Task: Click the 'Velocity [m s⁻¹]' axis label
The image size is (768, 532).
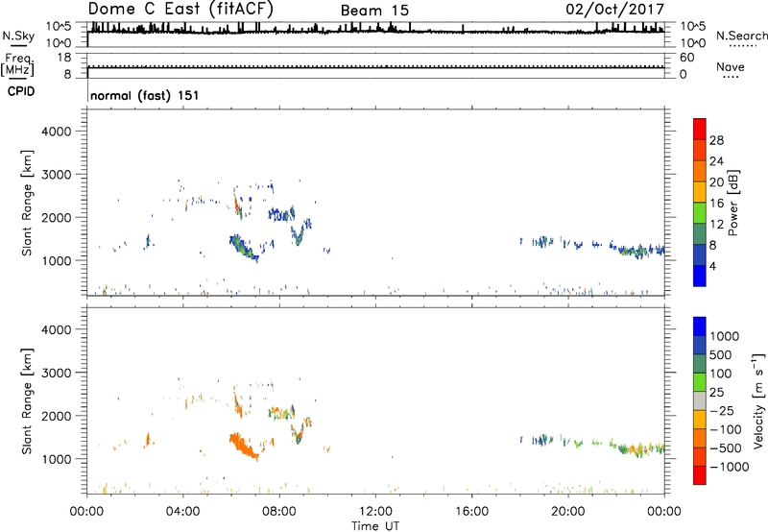Action: pyautogui.click(x=758, y=401)
